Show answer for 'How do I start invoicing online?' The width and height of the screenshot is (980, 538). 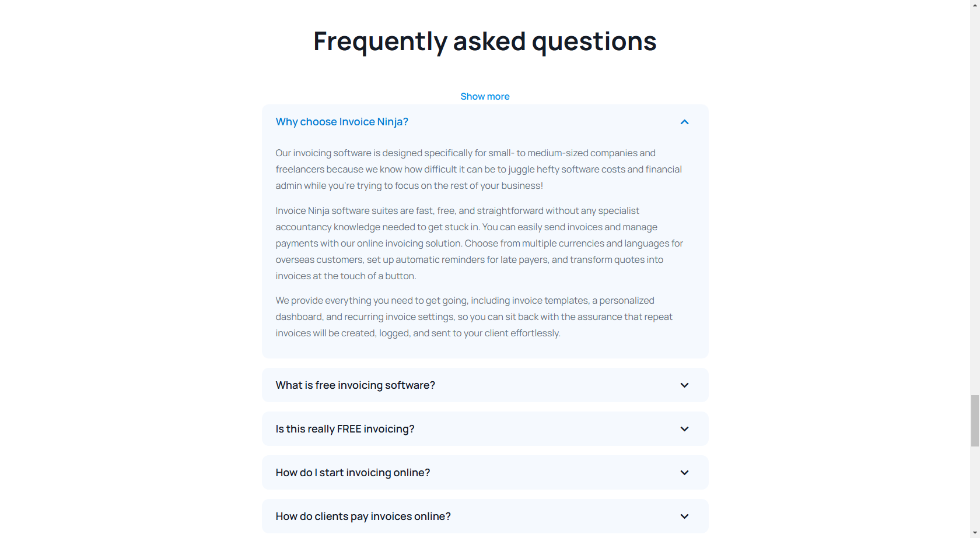(x=352, y=473)
